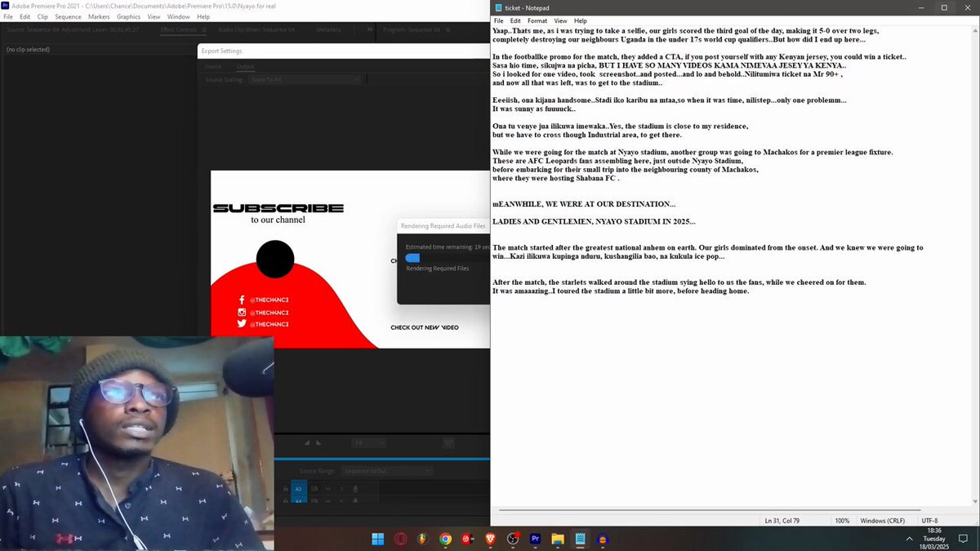
Task: Open the FL Studio fruit icon on taskbar
Action: [x=423, y=539]
